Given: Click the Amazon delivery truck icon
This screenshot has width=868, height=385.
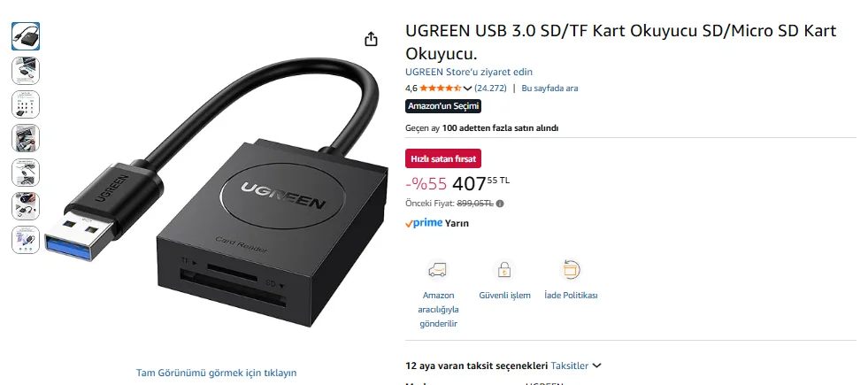Looking at the screenshot, I should [x=438, y=270].
